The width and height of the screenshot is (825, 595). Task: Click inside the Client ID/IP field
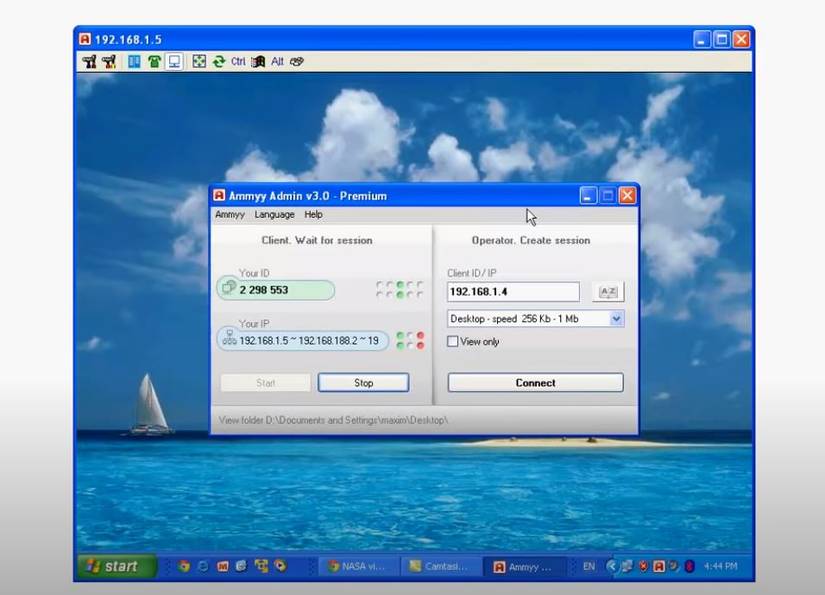pos(513,291)
